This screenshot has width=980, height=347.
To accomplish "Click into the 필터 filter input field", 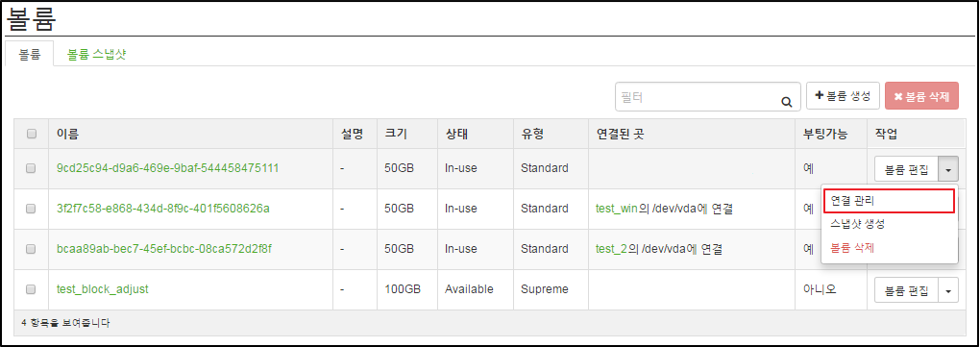I will click(698, 97).
